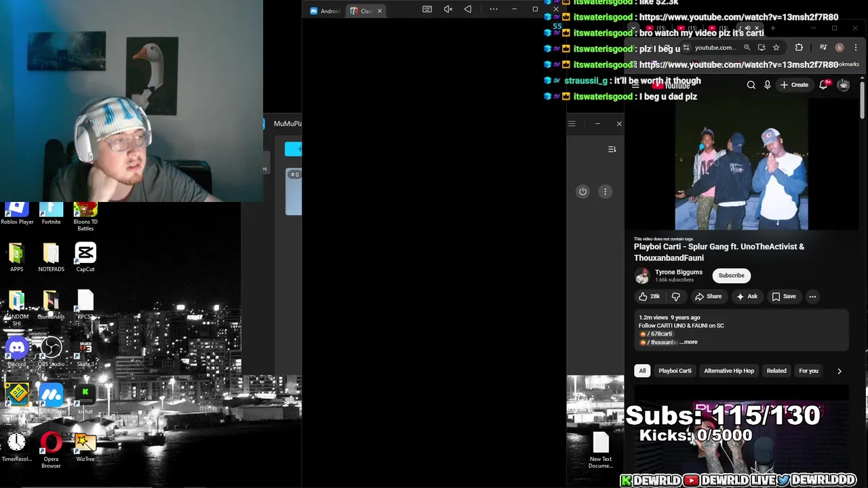868x488 pixels.
Task: Select the All filter chip
Action: click(x=642, y=371)
